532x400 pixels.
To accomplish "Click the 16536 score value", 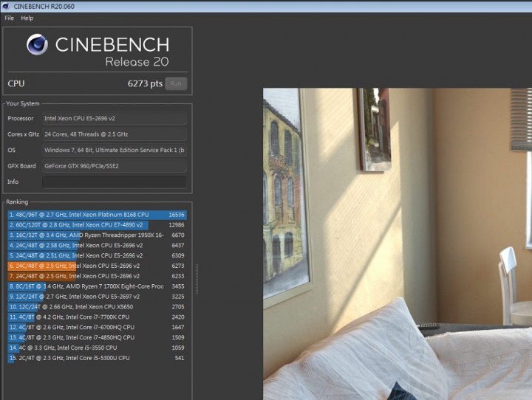I will 177,215.
